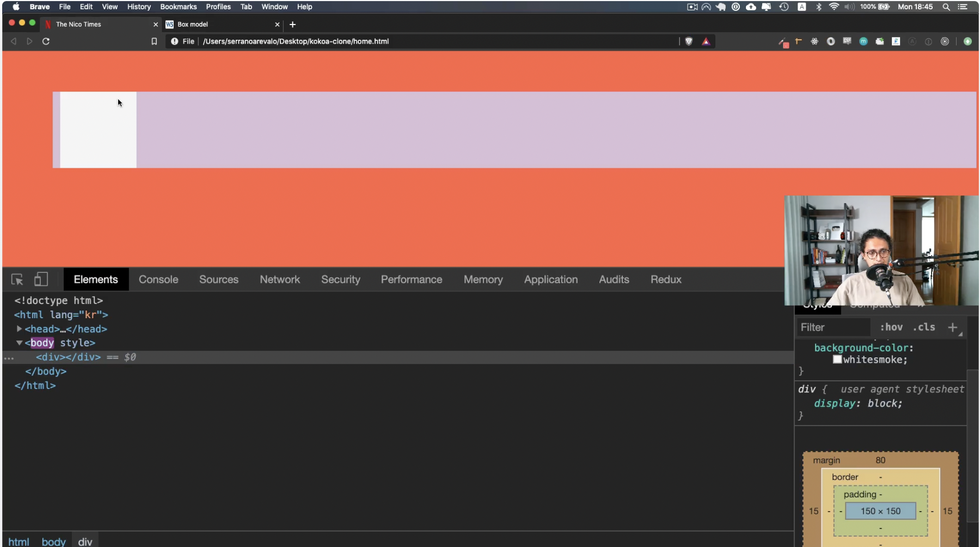Click the div breadcrumb

tap(85, 542)
